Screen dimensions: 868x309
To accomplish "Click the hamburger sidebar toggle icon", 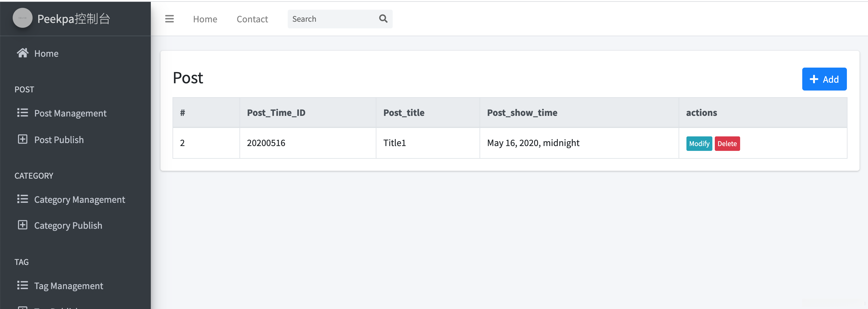I will click(169, 19).
